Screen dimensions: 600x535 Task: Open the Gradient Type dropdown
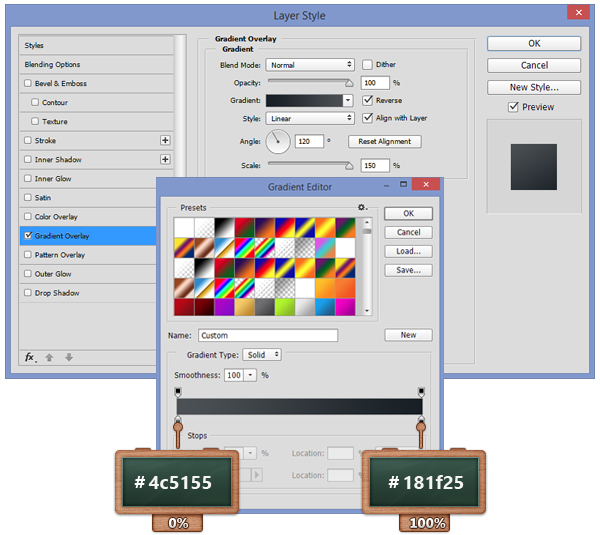coord(262,355)
